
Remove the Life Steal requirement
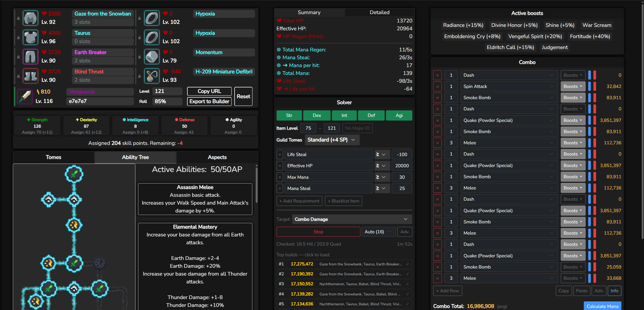tap(280, 154)
